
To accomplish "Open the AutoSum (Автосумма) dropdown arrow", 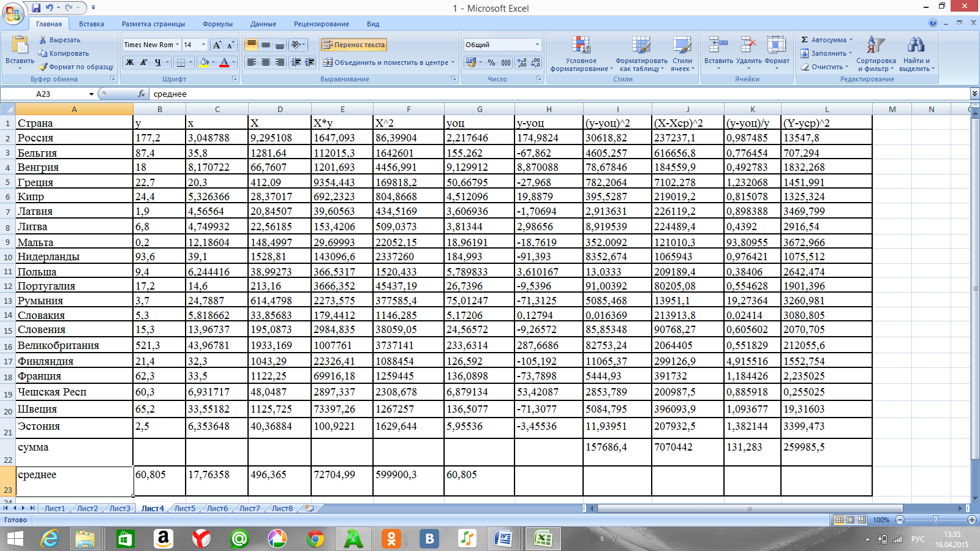I will (851, 40).
